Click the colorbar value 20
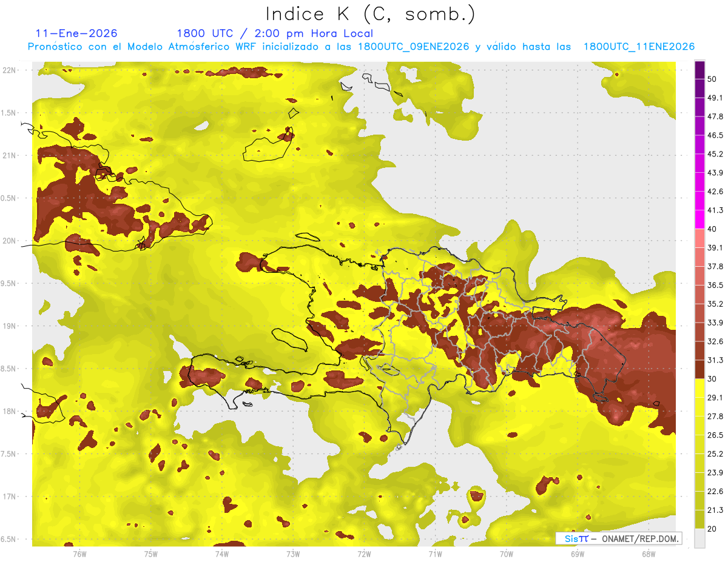Image resolution: width=728 pixels, height=562 pixels. click(x=712, y=529)
